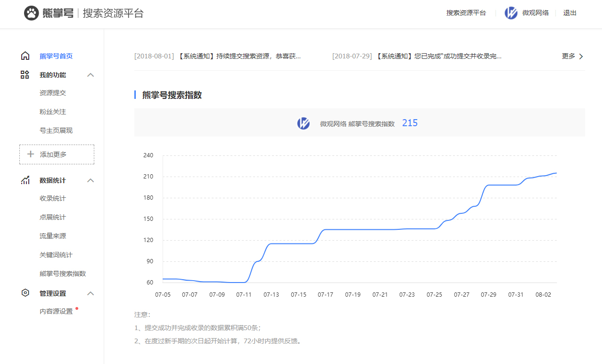Open 资源提交 menu item
Viewport: 602px width, 364px height.
[53, 93]
